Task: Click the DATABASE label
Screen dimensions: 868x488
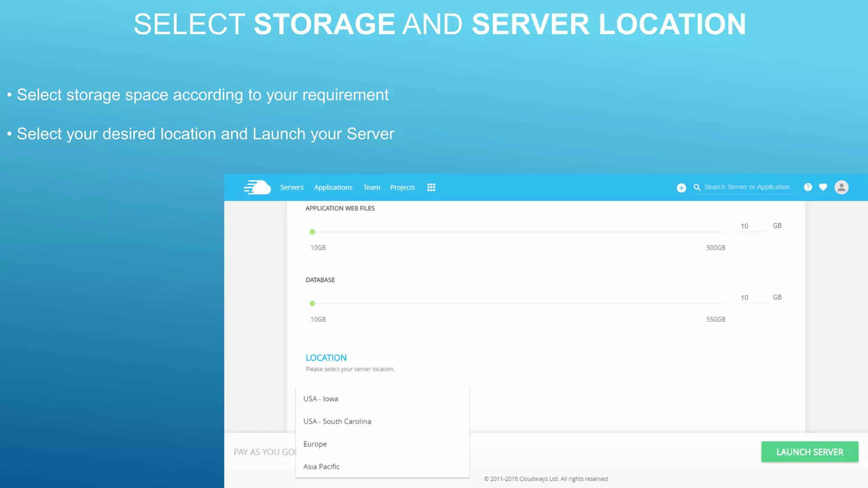Action: 320,280
